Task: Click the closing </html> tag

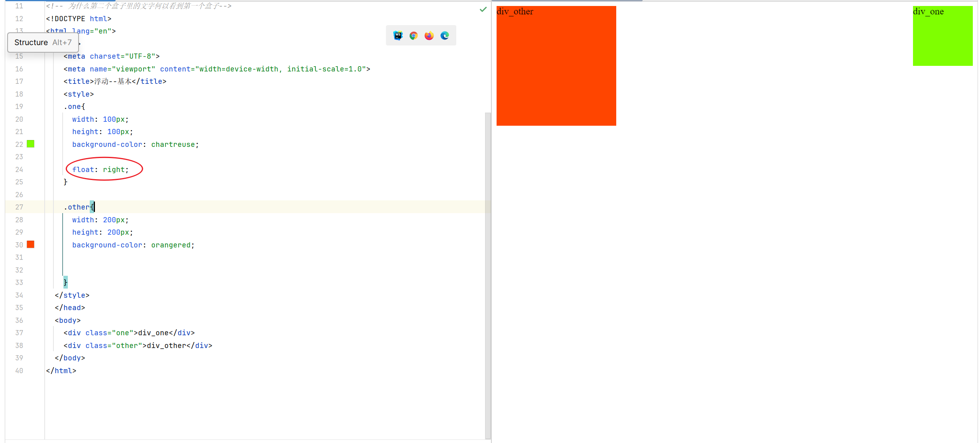Action: [61, 371]
